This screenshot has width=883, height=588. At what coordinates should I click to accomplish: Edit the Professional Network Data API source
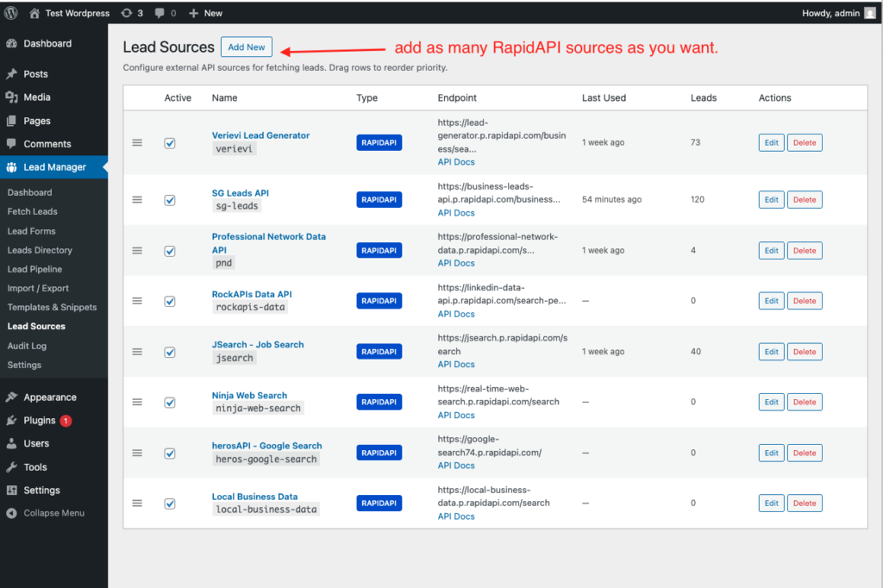tap(771, 251)
